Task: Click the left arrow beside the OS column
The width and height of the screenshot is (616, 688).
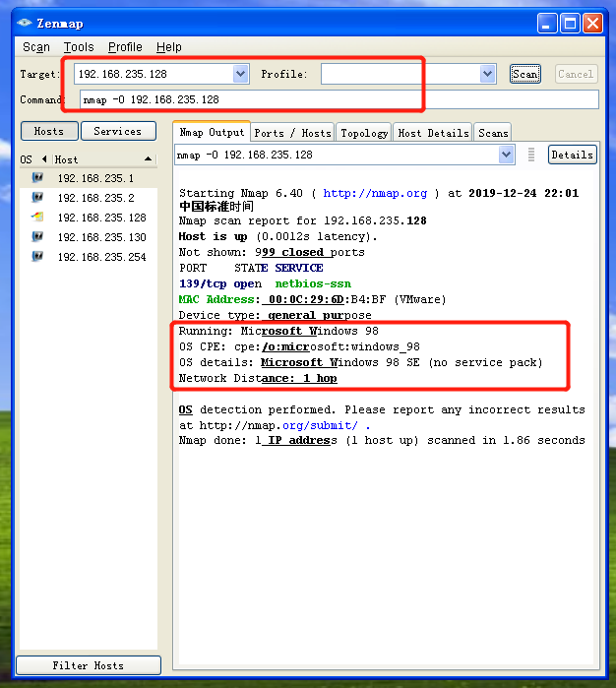Action: coord(44,158)
